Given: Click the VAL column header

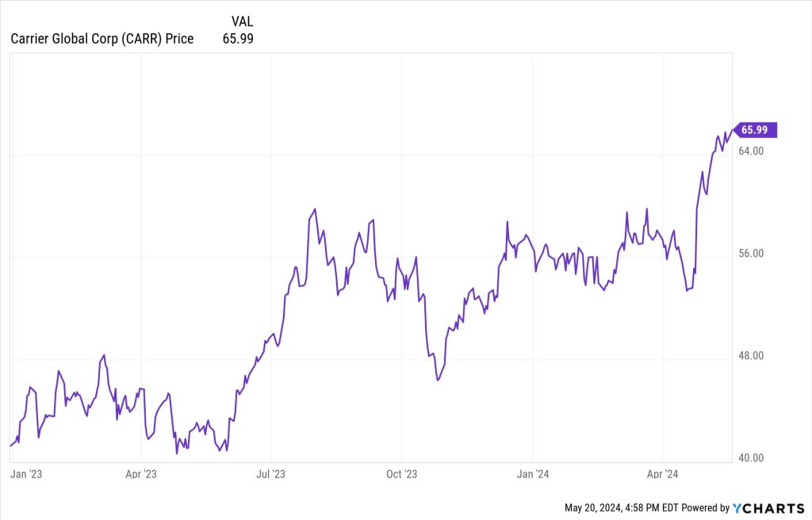Looking at the screenshot, I should tap(242, 21).
